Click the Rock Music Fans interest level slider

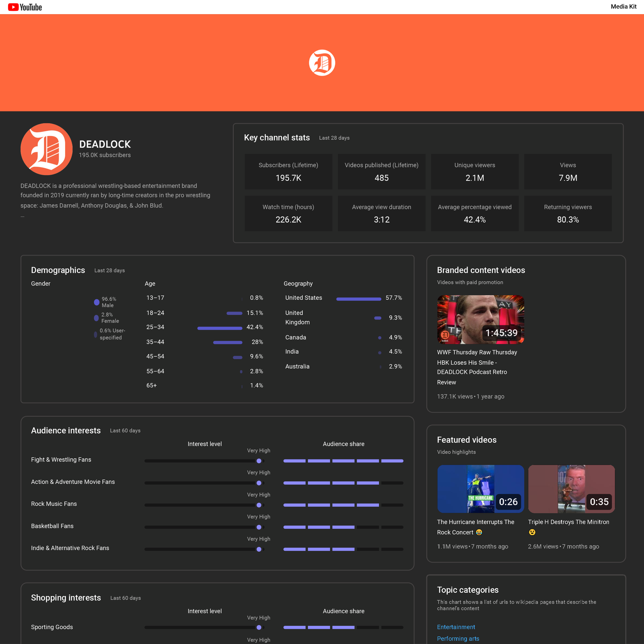[205, 505]
